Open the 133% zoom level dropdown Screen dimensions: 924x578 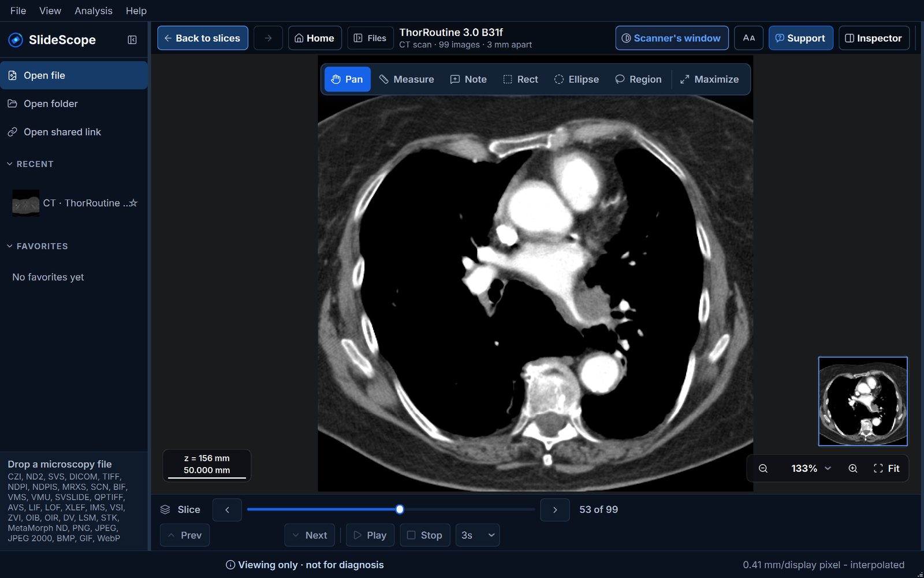[811, 468]
